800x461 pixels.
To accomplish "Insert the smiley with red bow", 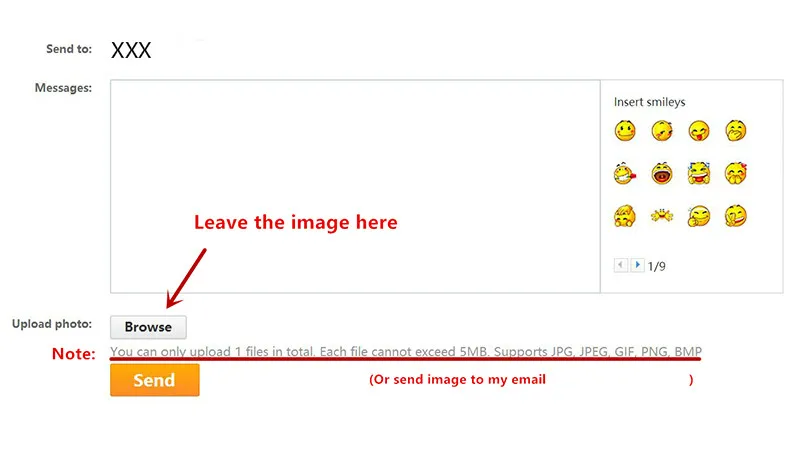I will [x=735, y=173].
